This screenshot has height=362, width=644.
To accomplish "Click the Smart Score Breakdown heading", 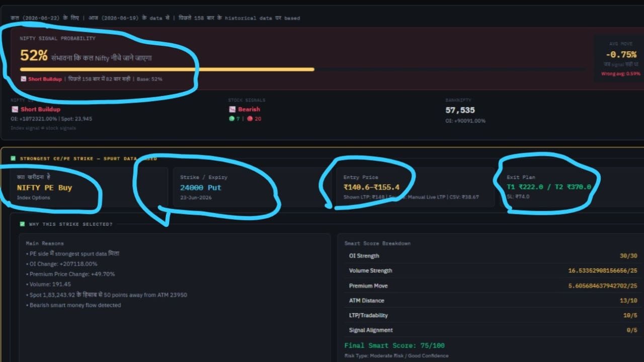I will pyautogui.click(x=377, y=243).
